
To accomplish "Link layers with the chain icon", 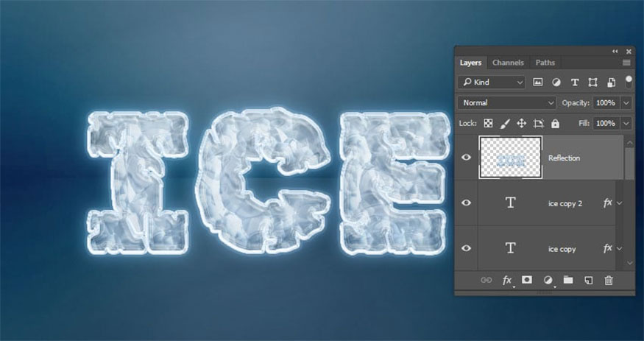I will click(x=486, y=280).
